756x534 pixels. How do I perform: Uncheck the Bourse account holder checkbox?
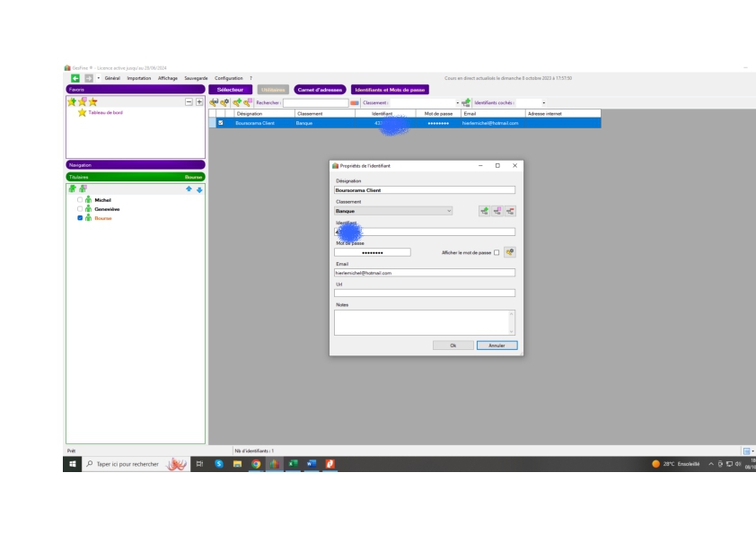pyautogui.click(x=80, y=218)
